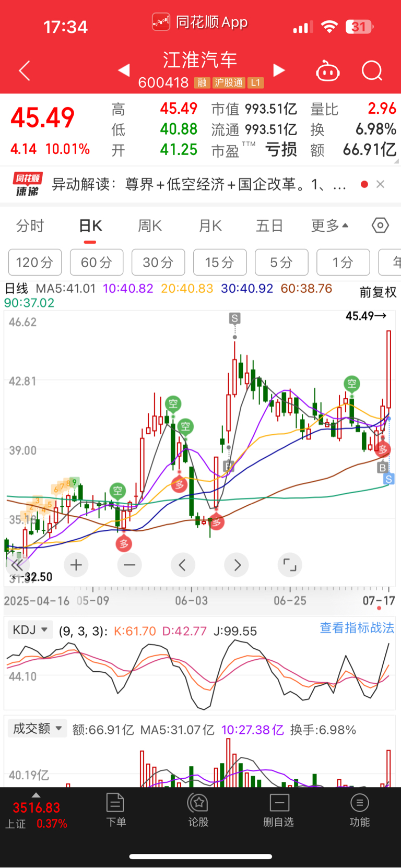This screenshot has width=401, height=868.
Task: Tap the B marker near latest candle
Action: (x=383, y=468)
